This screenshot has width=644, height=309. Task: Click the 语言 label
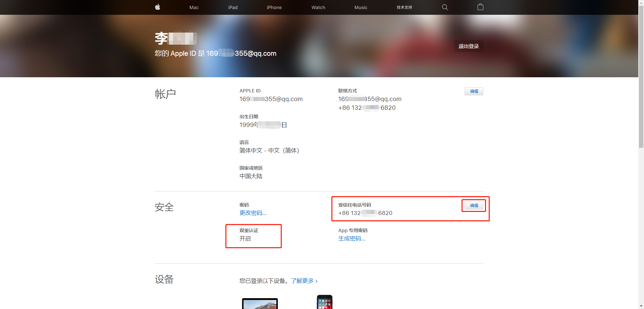point(244,142)
